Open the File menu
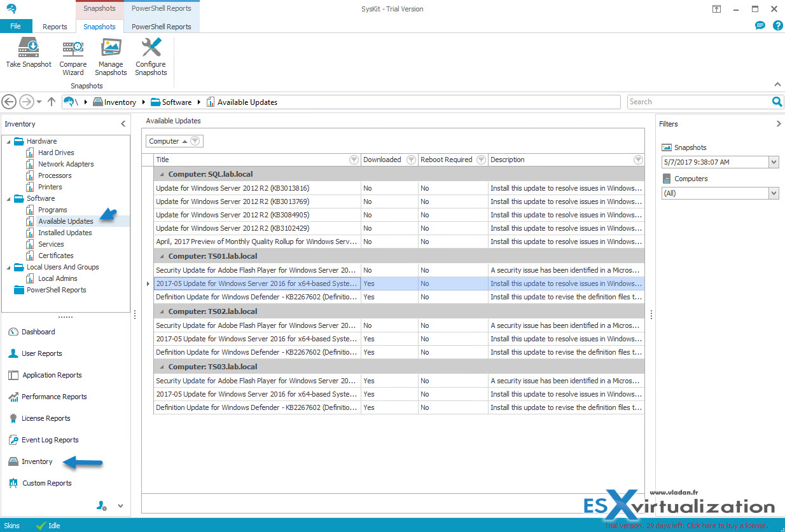785x532 pixels. pyautogui.click(x=15, y=26)
